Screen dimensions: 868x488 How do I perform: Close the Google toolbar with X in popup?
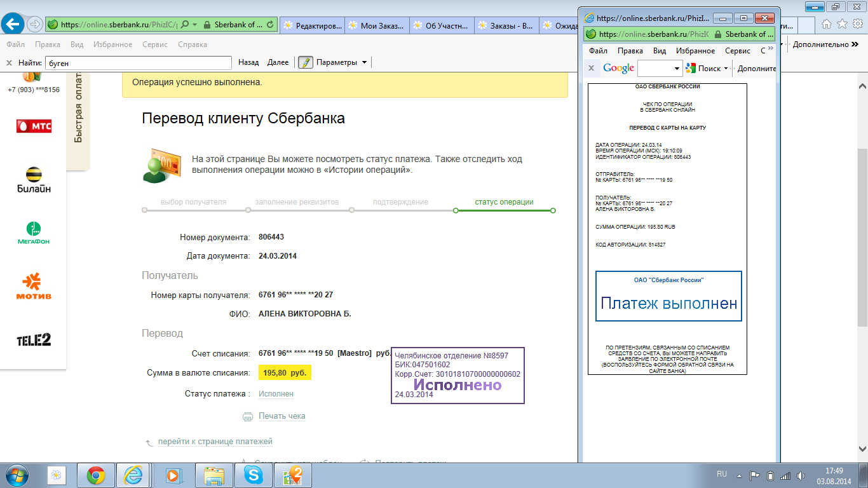[x=591, y=68]
